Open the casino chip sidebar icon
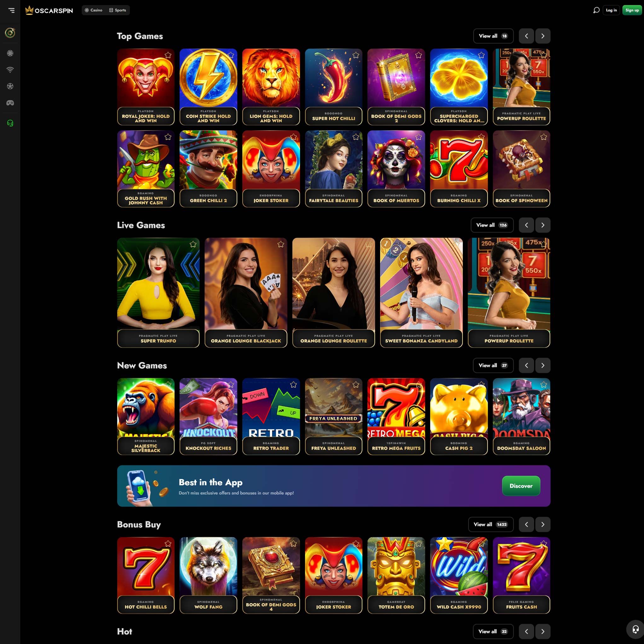 click(x=10, y=53)
